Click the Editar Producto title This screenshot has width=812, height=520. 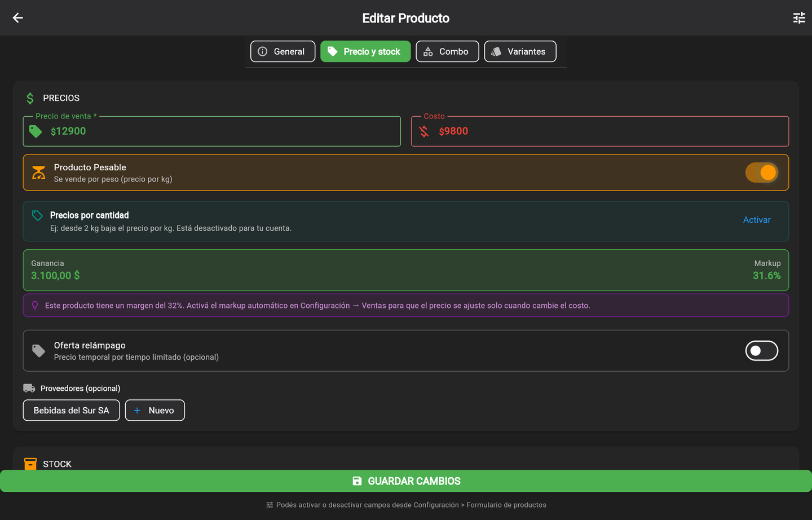point(406,18)
